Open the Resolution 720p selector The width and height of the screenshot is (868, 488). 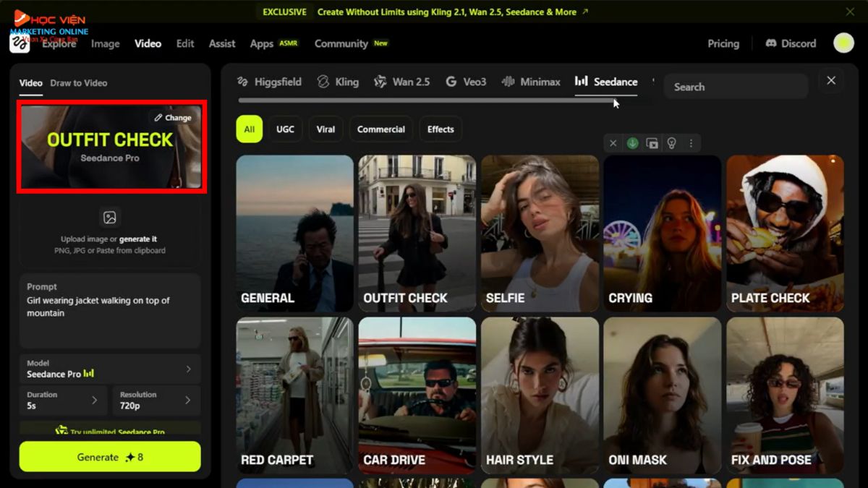pos(156,401)
